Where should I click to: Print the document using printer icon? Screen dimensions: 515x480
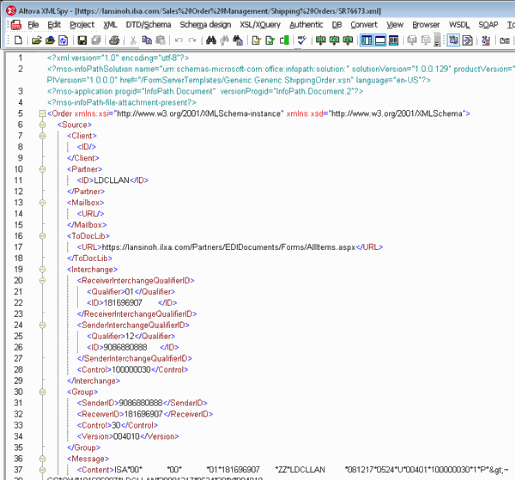point(114,40)
